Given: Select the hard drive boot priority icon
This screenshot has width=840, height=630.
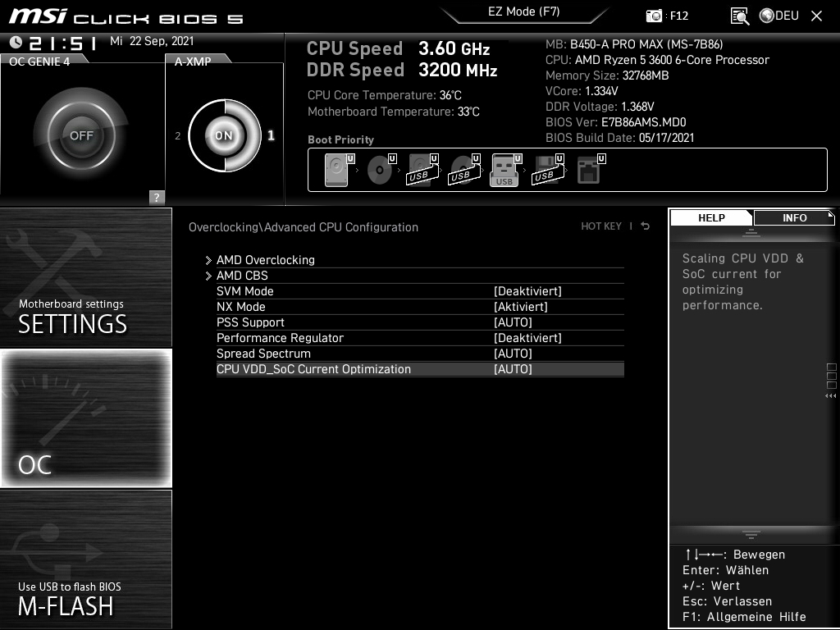Looking at the screenshot, I should pos(336,169).
